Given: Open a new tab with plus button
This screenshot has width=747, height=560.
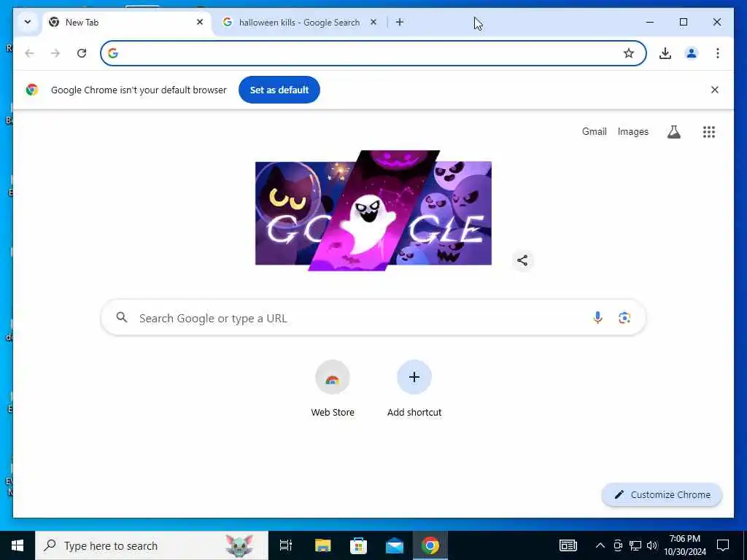Looking at the screenshot, I should tap(400, 22).
